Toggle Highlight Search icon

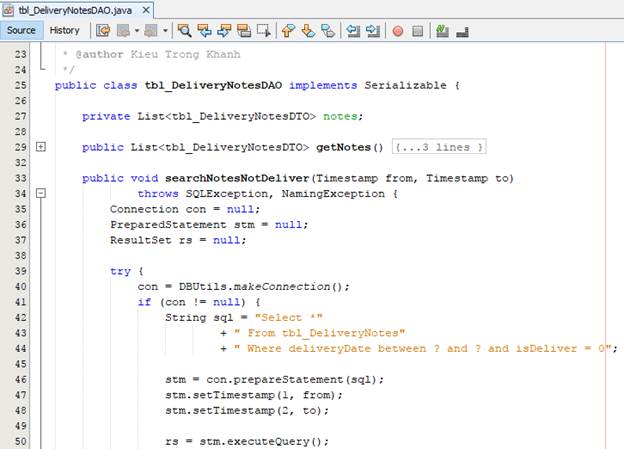click(244, 31)
